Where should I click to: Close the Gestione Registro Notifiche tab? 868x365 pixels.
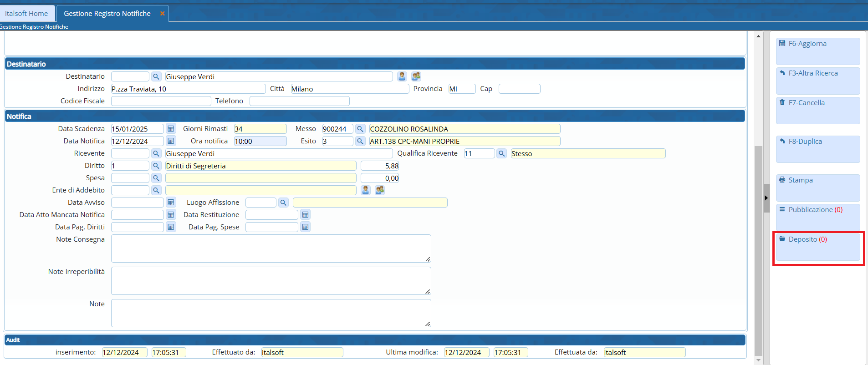[x=162, y=14]
